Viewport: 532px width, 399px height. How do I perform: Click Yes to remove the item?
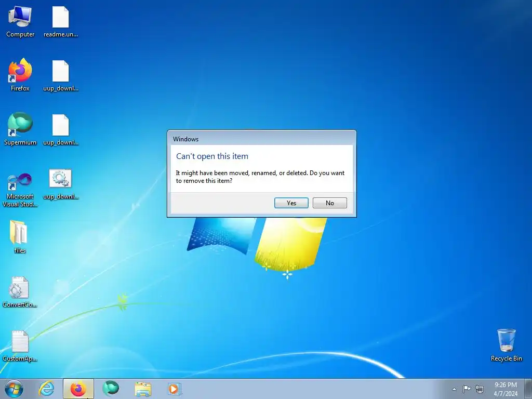click(291, 203)
